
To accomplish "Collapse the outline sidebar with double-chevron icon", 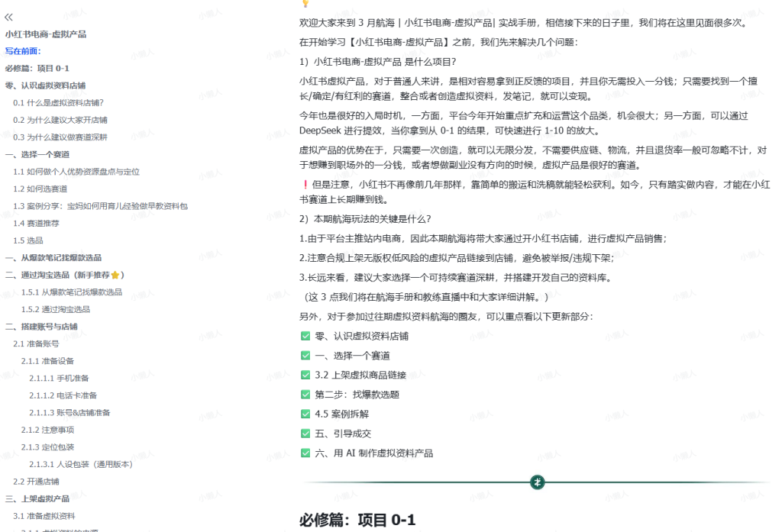I will pyautogui.click(x=8, y=18).
